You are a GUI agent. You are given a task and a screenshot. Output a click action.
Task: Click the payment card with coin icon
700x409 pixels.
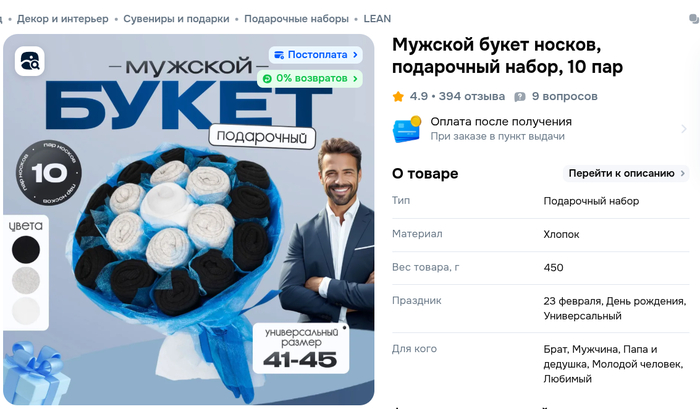tap(407, 129)
